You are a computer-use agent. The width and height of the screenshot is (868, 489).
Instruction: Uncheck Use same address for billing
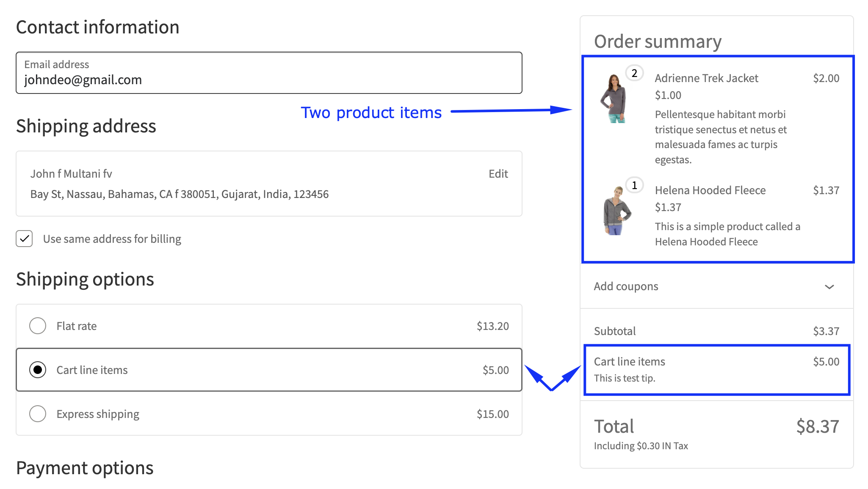pyautogui.click(x=25, y=239)
